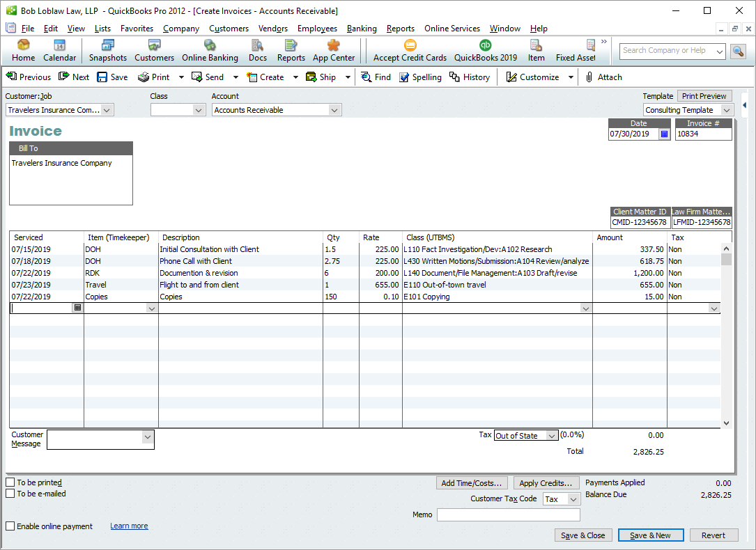The height and width of the screenshot is (550, 756).
Task: Click the Memo input field
Action: point(508,514)
